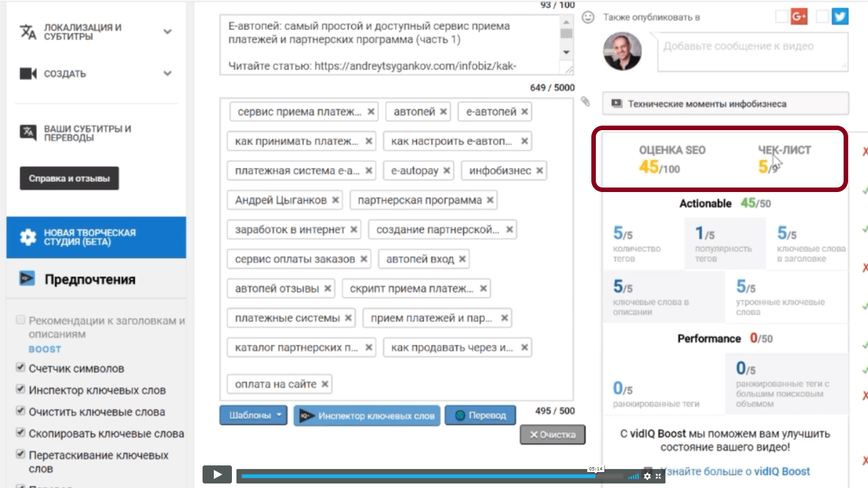868x488 pixels.
Task: Remove the 'платежные системы' tag
Action: (x=349, y=318)
